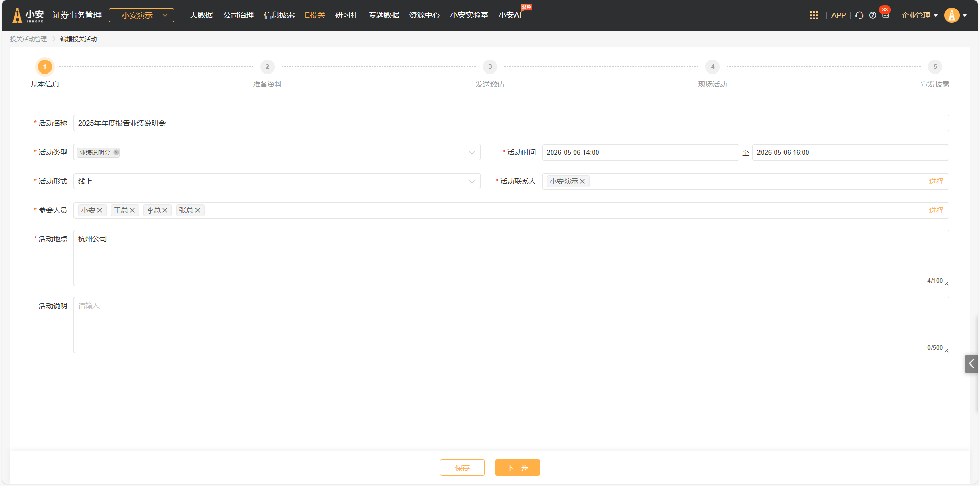Open the 小安实验室 menu

point(469,15)
